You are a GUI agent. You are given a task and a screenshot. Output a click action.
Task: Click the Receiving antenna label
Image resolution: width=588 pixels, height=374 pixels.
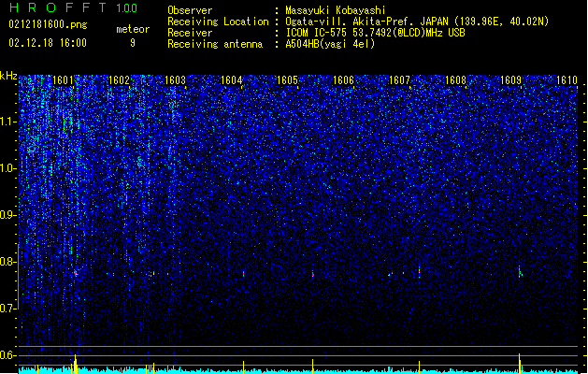(x=215, y=44)
